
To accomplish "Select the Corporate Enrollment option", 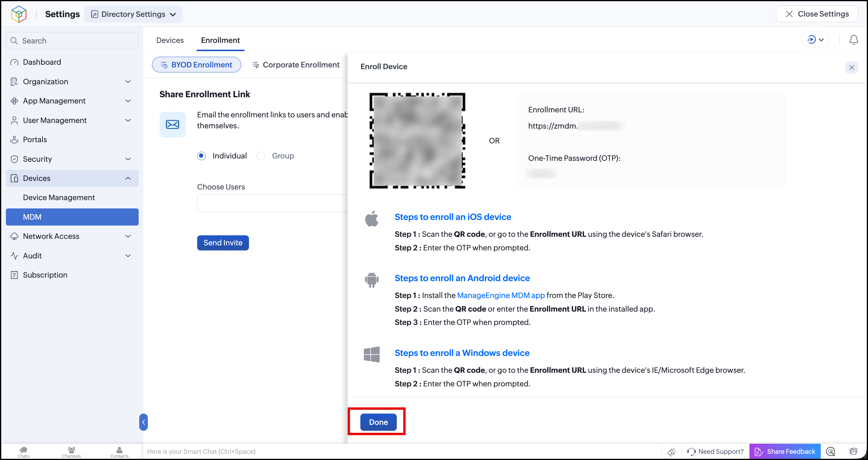I will coord(296,65).
